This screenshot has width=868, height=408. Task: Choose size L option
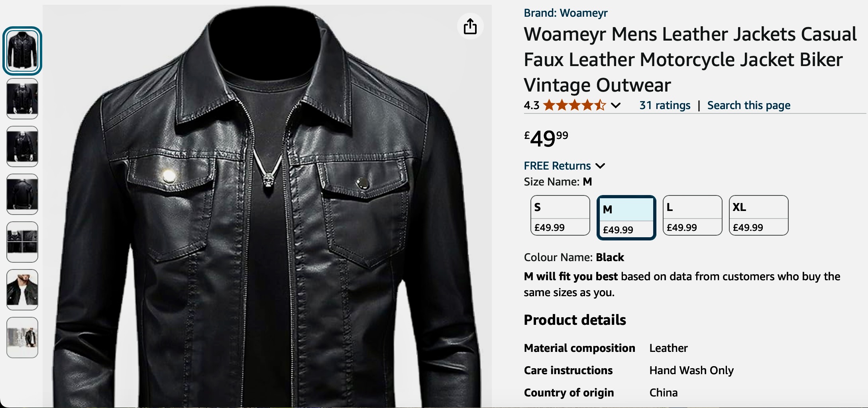pyautogui.click(x=692, y=215)
